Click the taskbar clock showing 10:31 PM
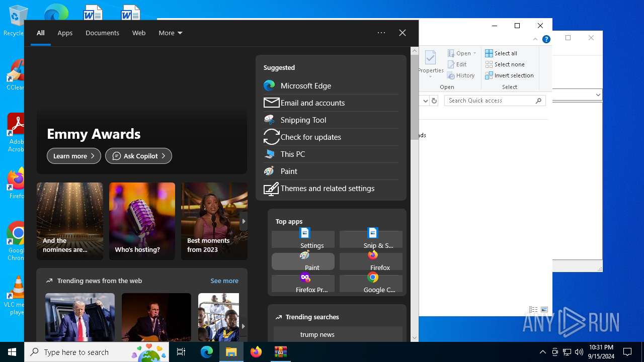The image size is (644, 362). (601, 352)
